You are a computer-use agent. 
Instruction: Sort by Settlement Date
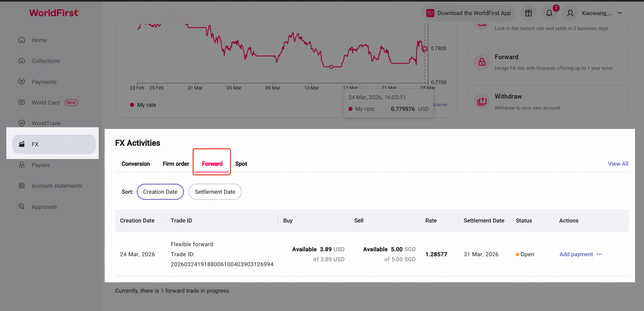tap(215, 192)
